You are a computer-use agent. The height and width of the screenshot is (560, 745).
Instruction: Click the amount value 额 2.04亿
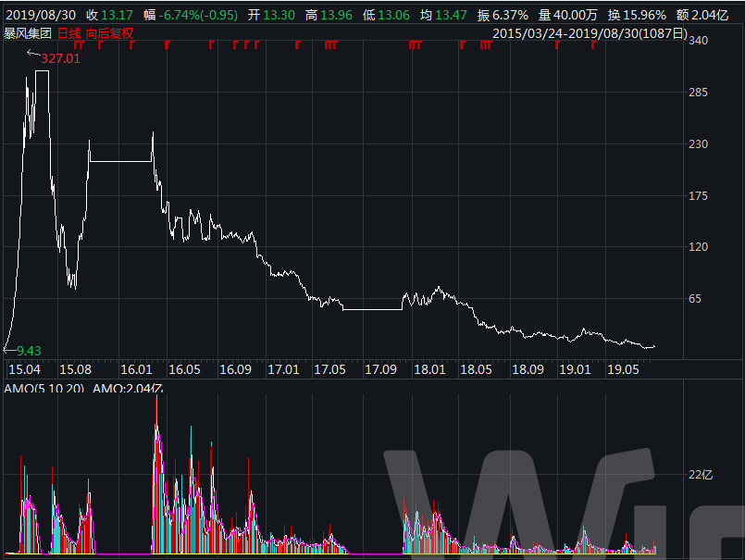coord(702,15)
